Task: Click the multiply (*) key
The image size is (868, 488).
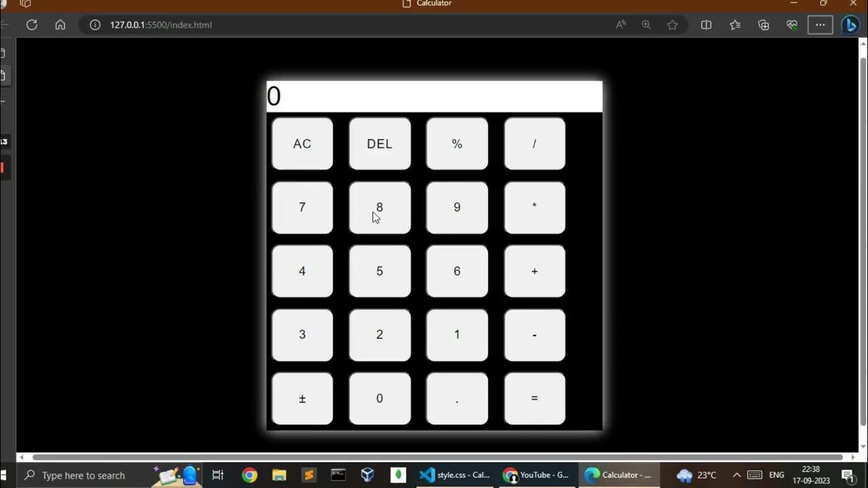Action: point(534,207)
